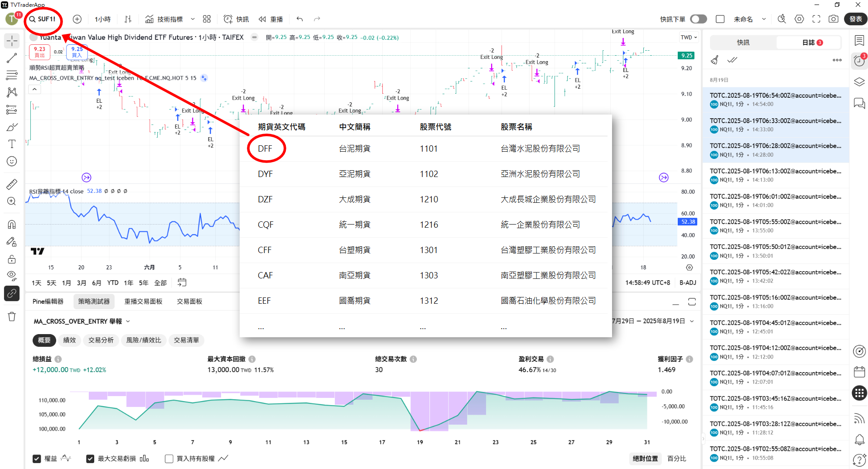Image resolution: width=868 pixels, height=469 pixels.
Task: Switch chart to 絕對位置 absolute mode
Action: coord(645,459)
